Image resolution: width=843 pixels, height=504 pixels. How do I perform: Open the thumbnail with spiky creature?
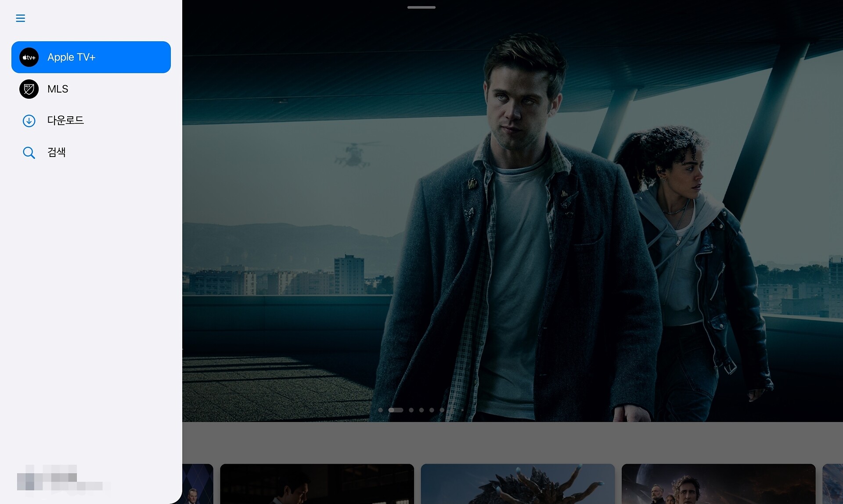518,484
